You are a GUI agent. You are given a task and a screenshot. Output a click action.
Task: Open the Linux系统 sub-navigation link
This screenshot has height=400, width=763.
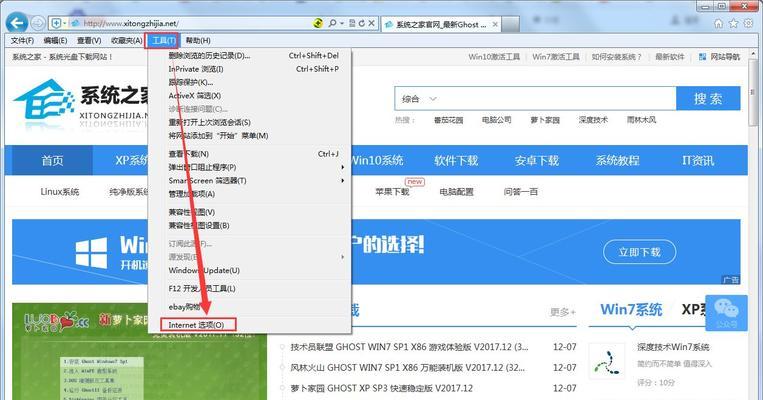[59, 192]
